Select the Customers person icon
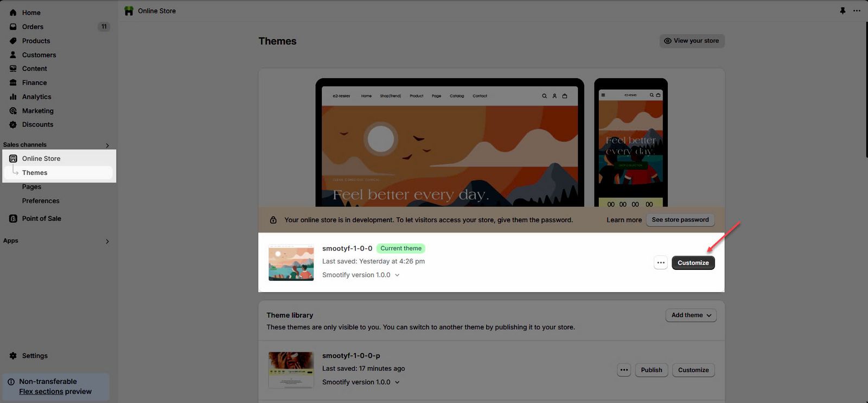The height and width of the screenshot is (403, 868). point(13,55)
